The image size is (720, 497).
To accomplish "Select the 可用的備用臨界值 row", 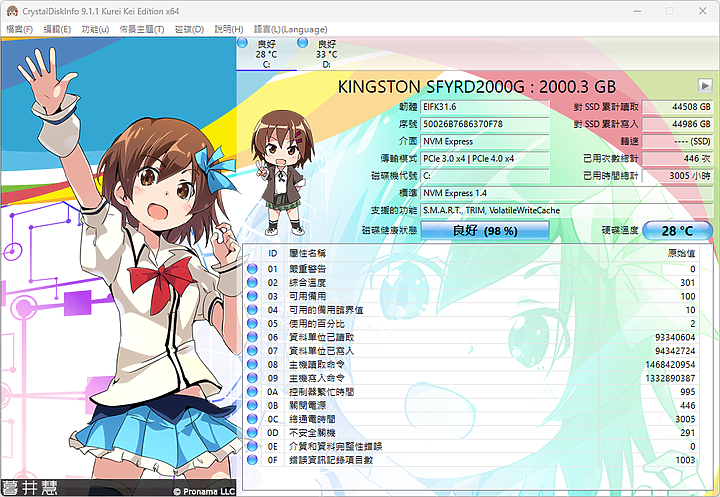I will (472, 310).
